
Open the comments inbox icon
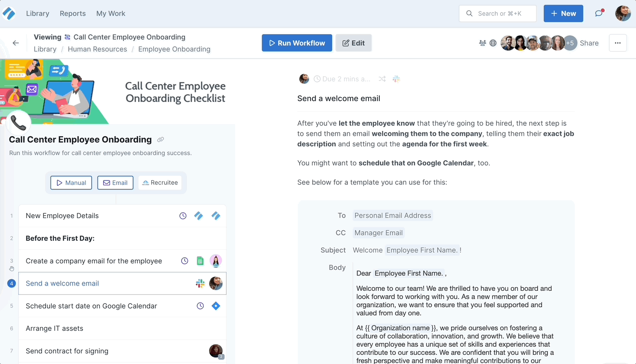599,13
